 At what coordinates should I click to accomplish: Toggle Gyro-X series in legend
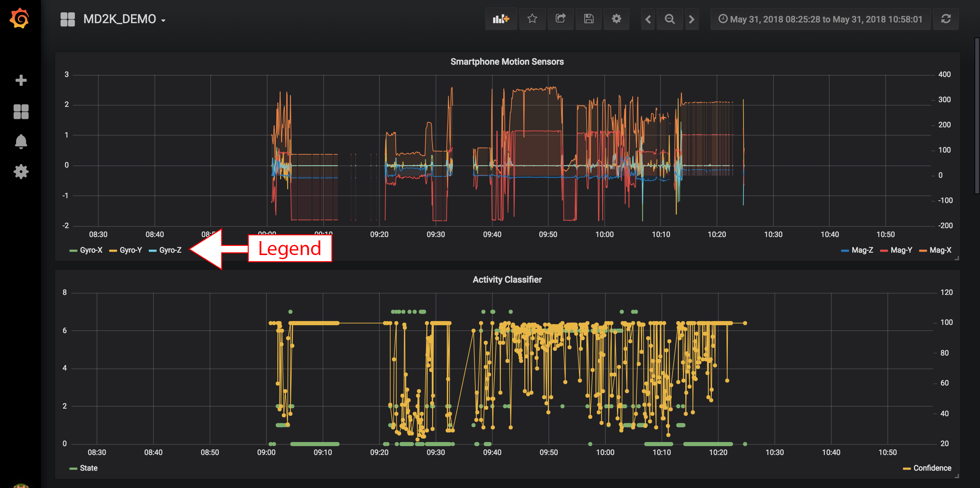[x=91, y=250]
